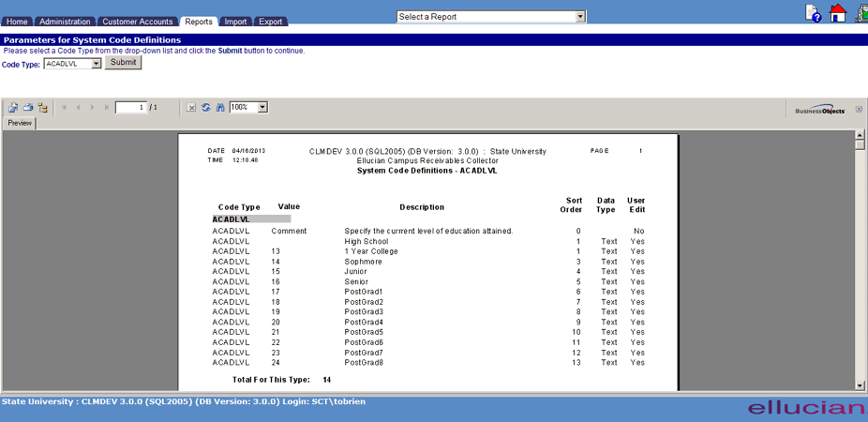Click the highlighted ACADLVL group header
The width and height of the screenshot is (868, 422).
pos(251,219)
